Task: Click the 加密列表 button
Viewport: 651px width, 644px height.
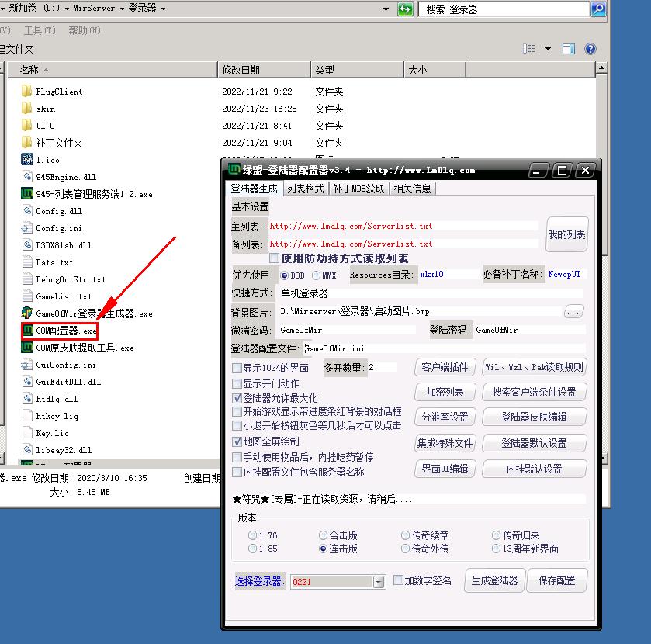Action: pyautogui.click(x=445, y=392)
